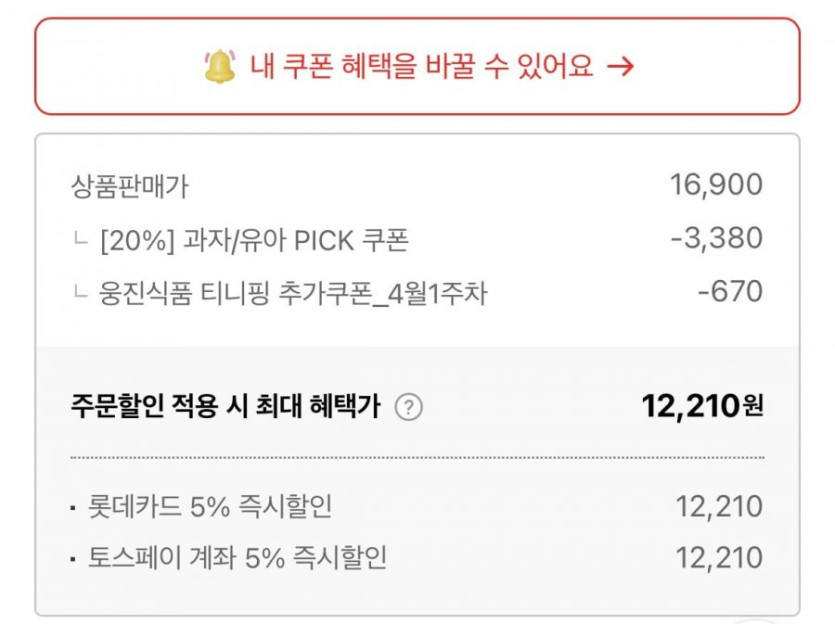
Task: Click the 토스페이 discounted price 12,210
Action: [719, 558]
